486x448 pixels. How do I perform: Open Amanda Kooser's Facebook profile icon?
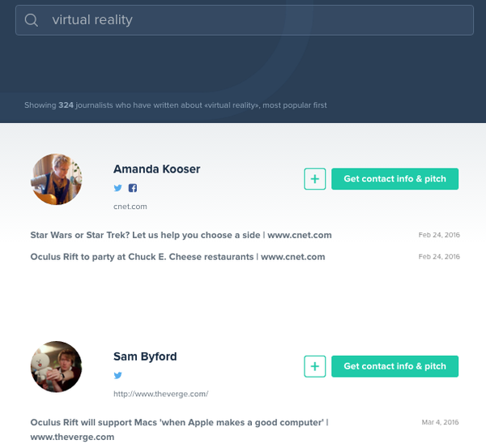tap(133, 188)
